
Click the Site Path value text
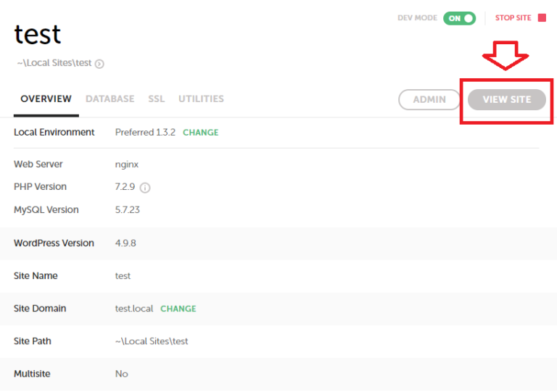(x=152, y=341)
